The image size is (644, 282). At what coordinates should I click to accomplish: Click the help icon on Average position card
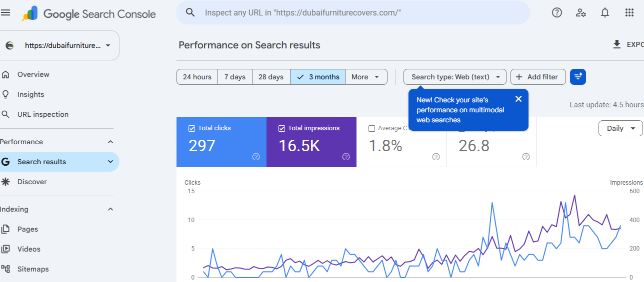pyautogui.click(x=526, y=157)
